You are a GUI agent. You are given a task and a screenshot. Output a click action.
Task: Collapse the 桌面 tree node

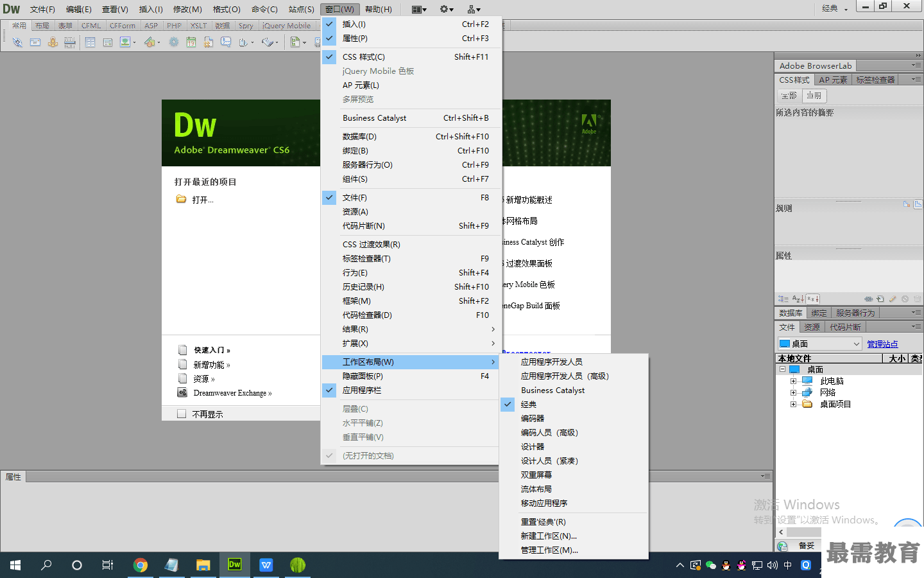782,369
